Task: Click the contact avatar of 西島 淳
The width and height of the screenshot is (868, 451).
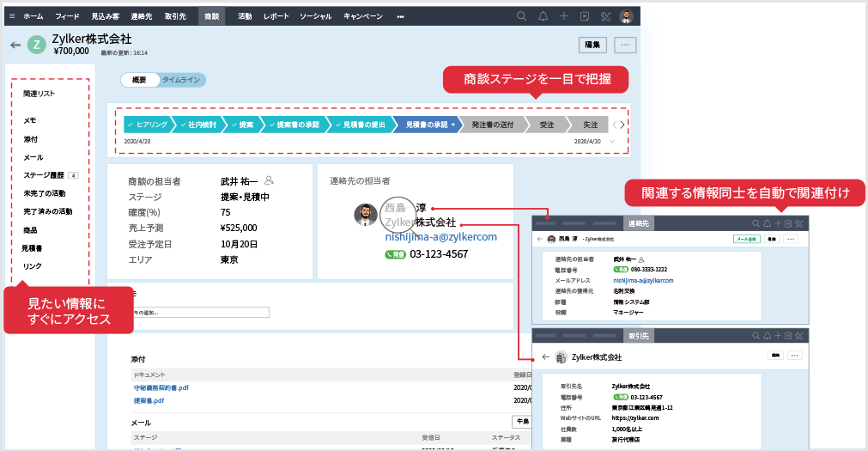Action: point(366,215)
